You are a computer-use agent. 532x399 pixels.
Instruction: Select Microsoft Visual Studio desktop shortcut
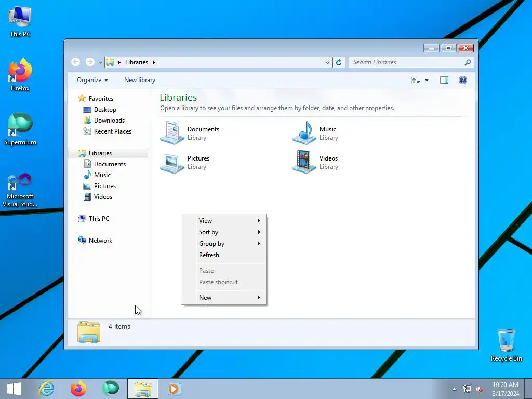tap(20, 190)
